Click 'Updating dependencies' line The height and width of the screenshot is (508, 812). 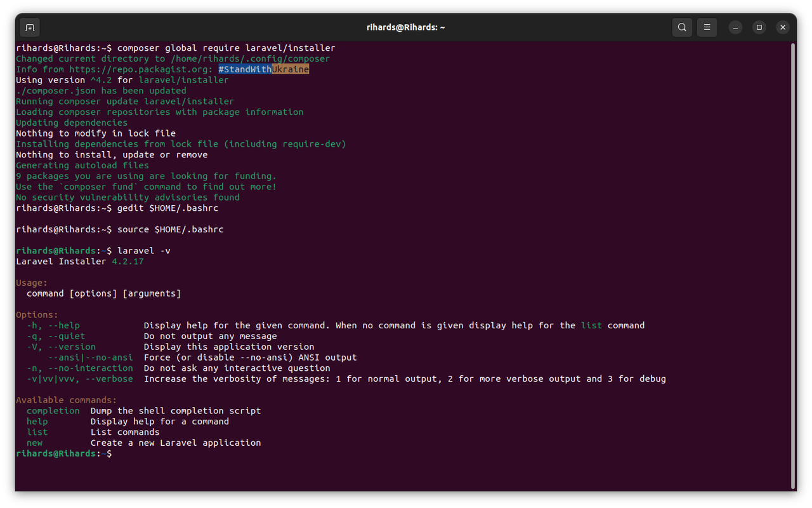tap(72, 123)
